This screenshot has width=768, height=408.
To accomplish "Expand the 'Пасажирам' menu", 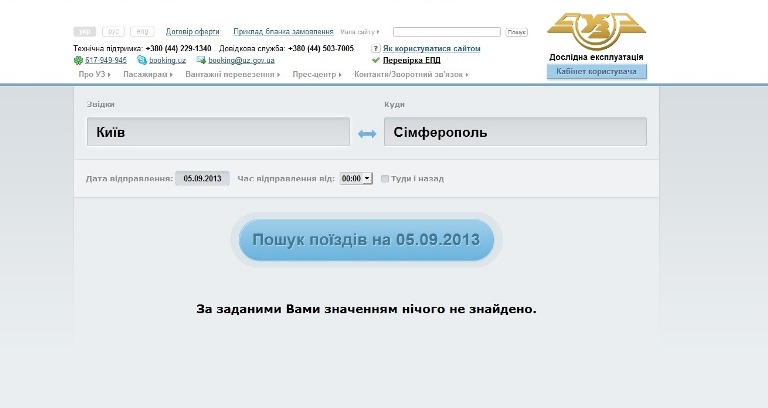I will [x=147, y=74].
